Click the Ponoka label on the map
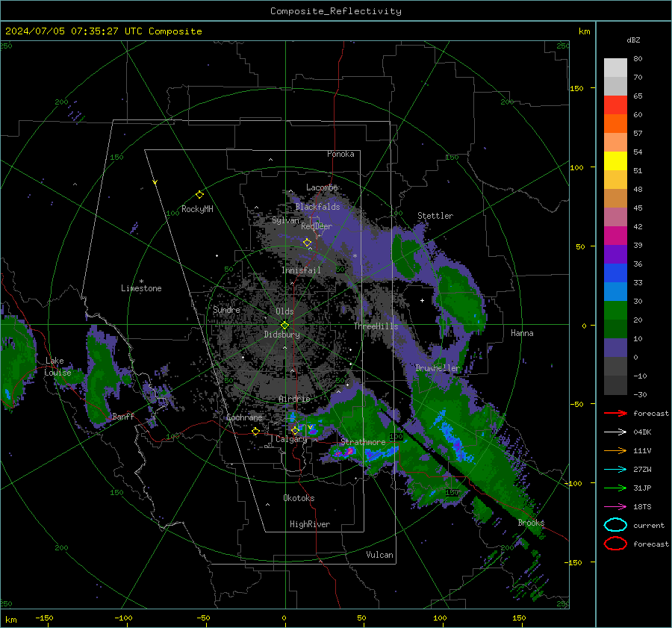Image resolution: width=672 pixels, height=628 pixels. click(x=340, y=154)
